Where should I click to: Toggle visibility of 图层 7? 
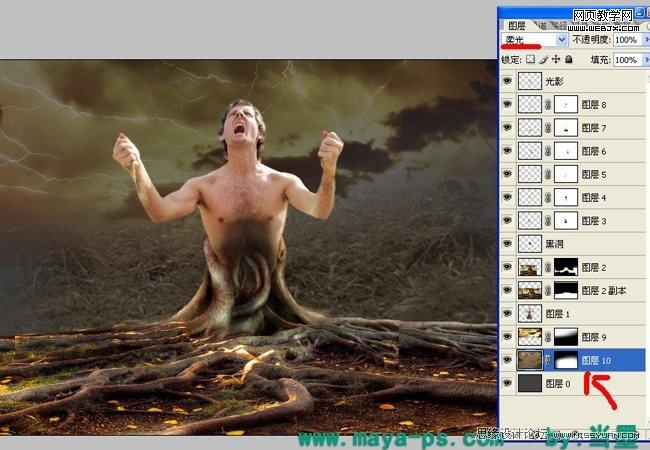507,128
